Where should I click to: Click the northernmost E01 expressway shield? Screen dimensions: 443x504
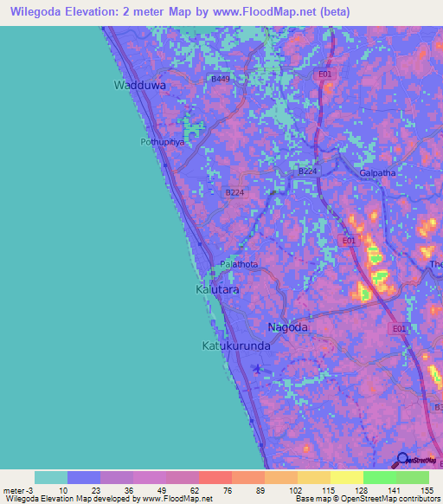click(x=324, y=74)
